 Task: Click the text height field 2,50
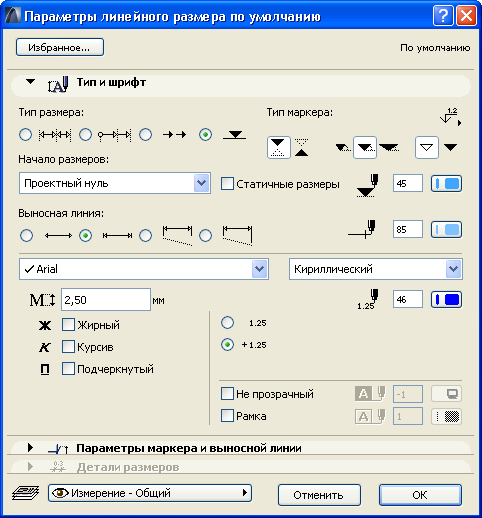pyautogui.click(x=106, y=300)
